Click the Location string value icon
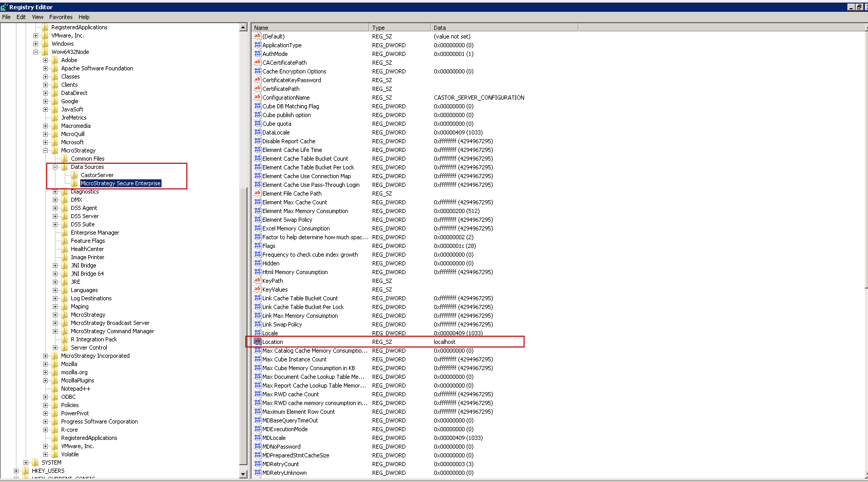The width and height of the screenshot is (868, 482). pos(258,341)
